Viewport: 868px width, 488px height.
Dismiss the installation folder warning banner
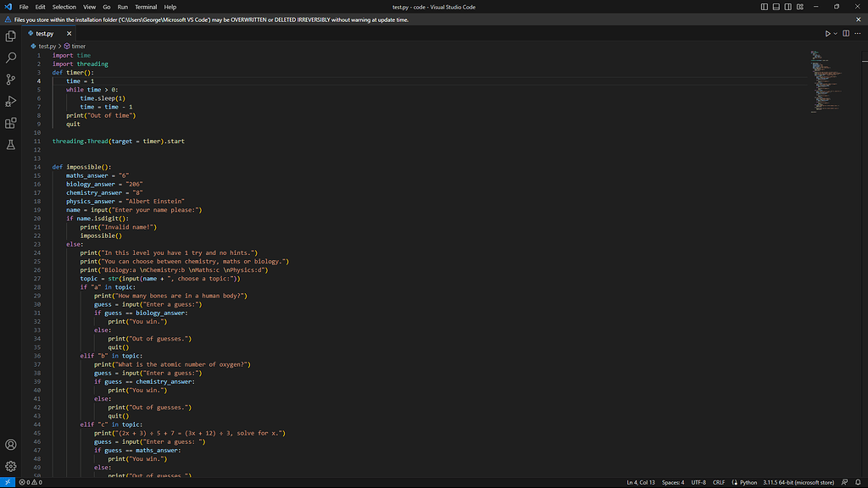[859, 19]
